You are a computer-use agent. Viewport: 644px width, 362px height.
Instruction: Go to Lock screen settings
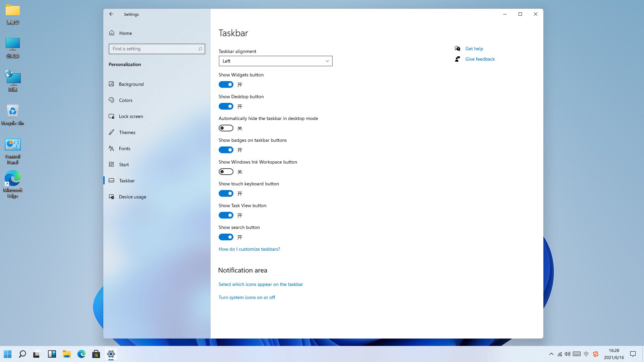131,116
